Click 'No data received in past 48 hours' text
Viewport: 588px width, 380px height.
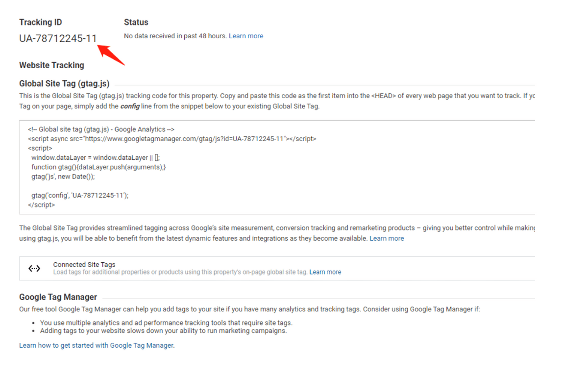[175, 36]
